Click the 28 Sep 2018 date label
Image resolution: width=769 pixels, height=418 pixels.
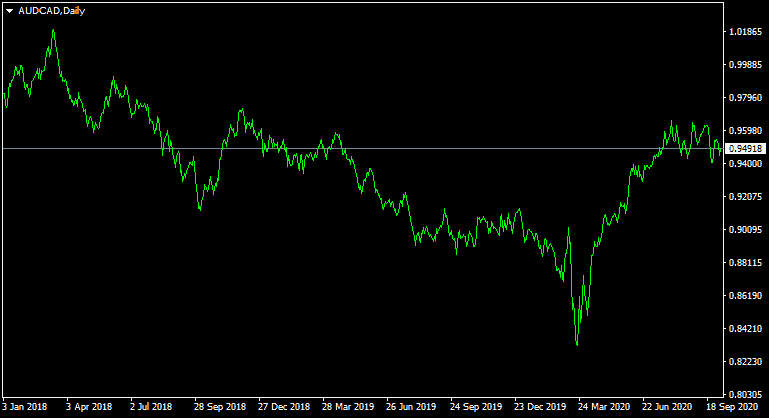click(x=220, y=407)
